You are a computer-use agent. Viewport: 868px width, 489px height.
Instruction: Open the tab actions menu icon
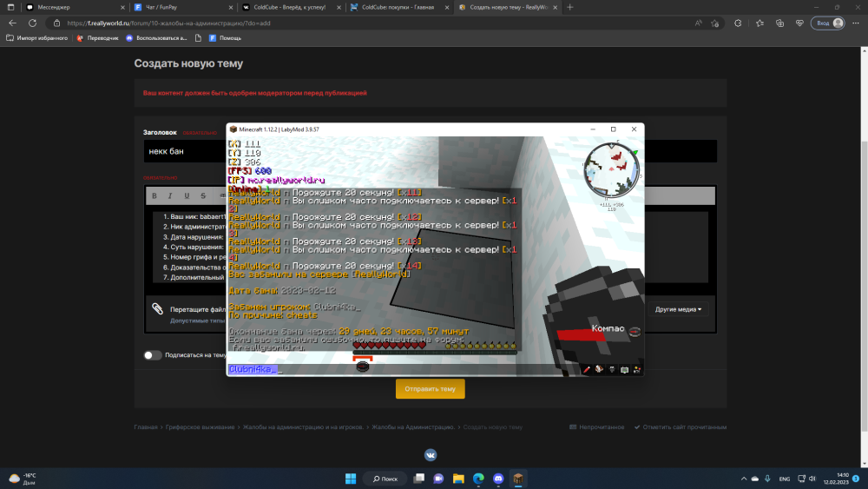10,7
